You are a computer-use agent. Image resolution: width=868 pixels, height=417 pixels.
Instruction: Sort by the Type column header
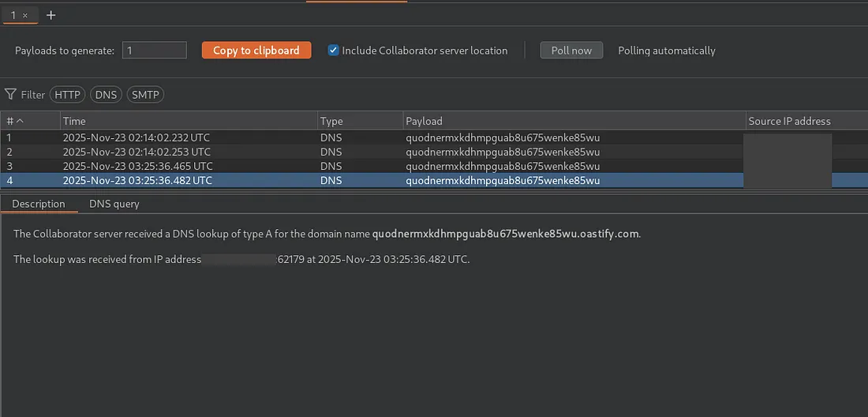(x=361, y=121)
